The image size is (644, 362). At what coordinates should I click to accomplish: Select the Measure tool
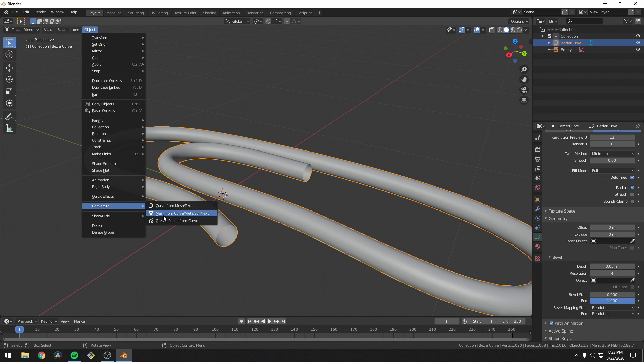tap(9, 128)
